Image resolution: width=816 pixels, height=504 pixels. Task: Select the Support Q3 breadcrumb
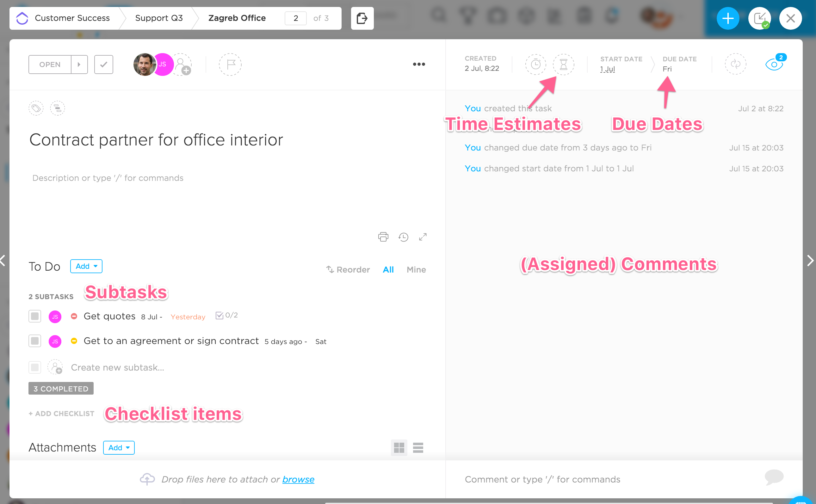(x=159, y=18)
